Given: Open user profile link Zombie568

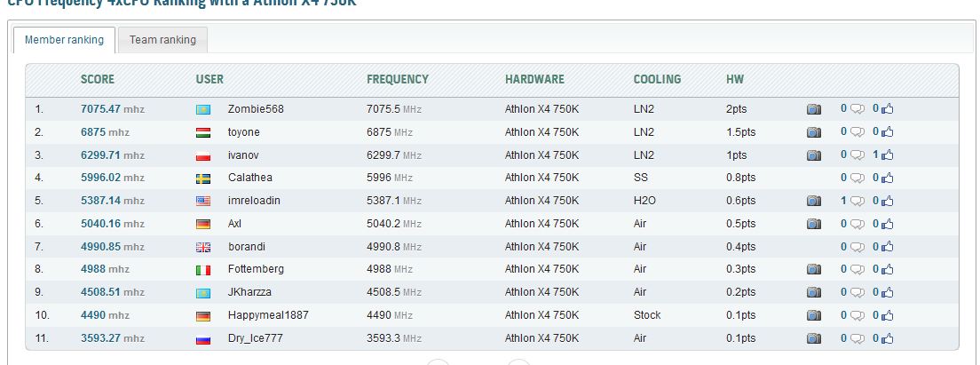Looking at the screenshot, I should 256,108.
